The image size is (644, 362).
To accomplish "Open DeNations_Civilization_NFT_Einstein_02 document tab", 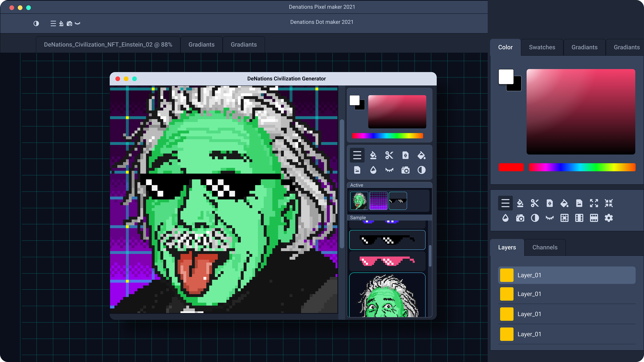I will click(108, 44).
